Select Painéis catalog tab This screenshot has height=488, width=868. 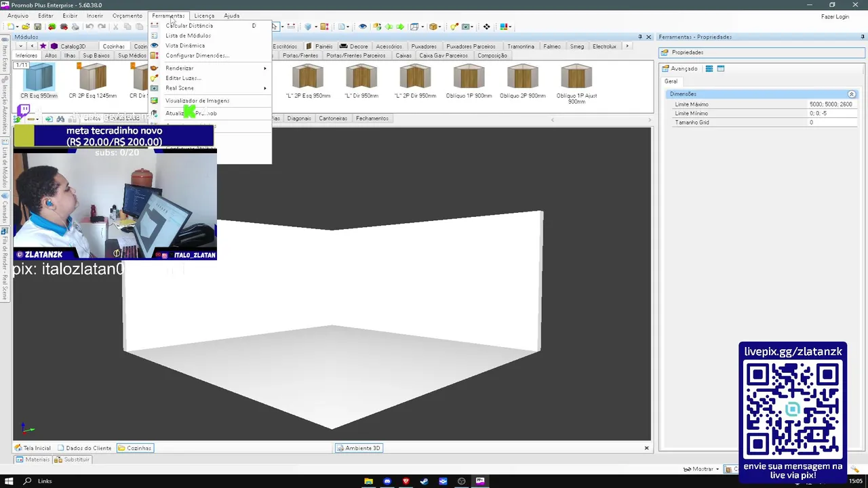pos(319,46)
